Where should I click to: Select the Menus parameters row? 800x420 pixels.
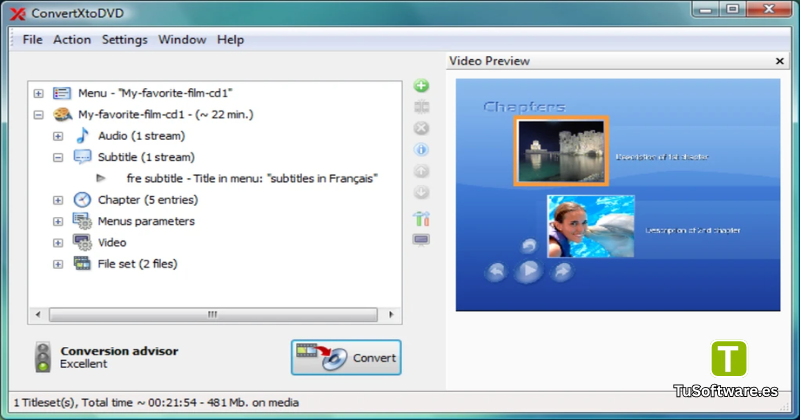click(x=146, y=221)
